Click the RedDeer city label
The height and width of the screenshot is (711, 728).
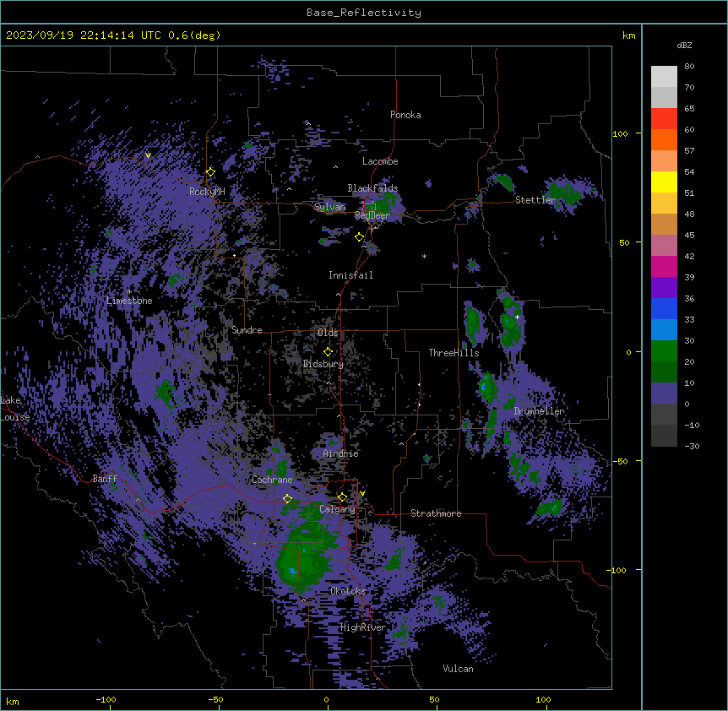click(x=372, y=215)
